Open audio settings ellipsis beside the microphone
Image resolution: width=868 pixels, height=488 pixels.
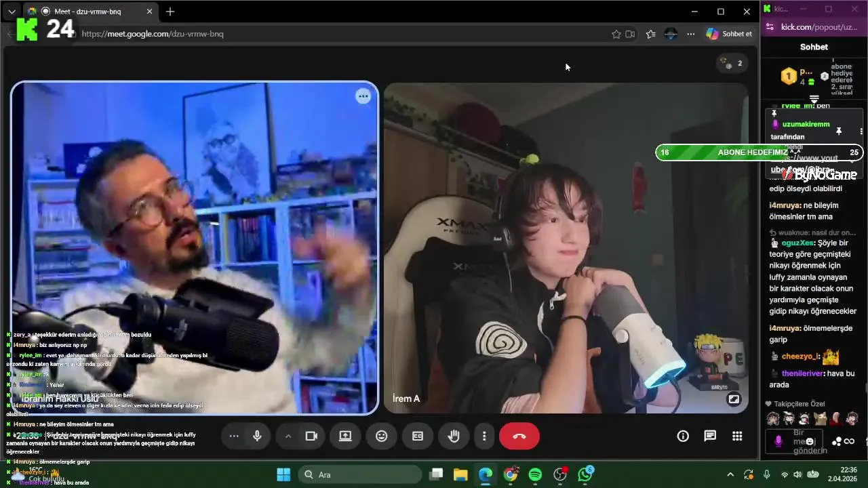click(234, 436)
